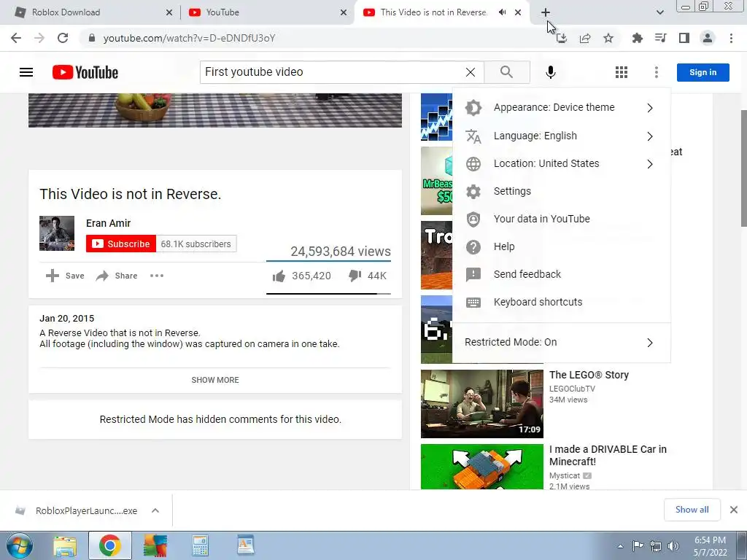Open the YouTube hamburger guide menu
The width and height of the screenshot is (747, 560).
pos(26,72)
